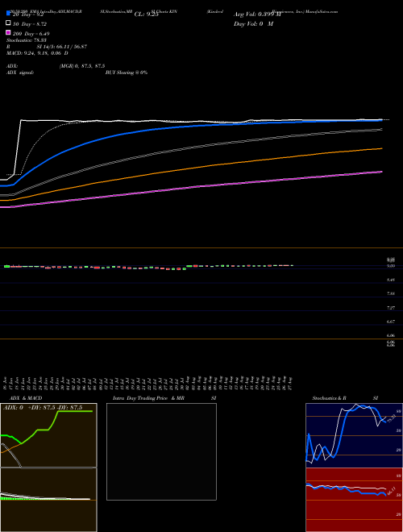Click the 'Intra Day Trading Price & MR' title
Image resolution: width=403 pixels, height=532 pixels.
coord(148,398)
